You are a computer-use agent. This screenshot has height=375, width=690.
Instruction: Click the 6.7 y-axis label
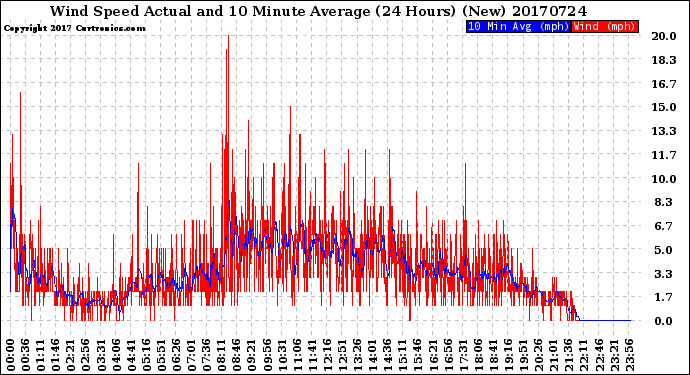point(664,226)
